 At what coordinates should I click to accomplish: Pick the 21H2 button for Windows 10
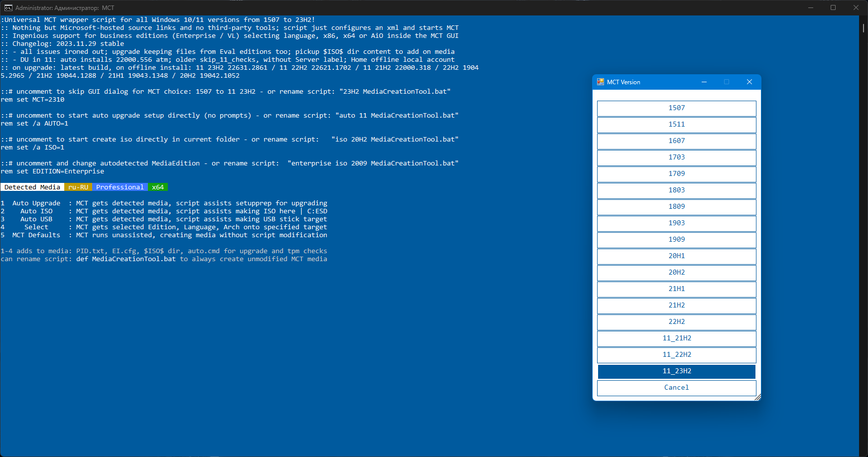pos(676,305)
